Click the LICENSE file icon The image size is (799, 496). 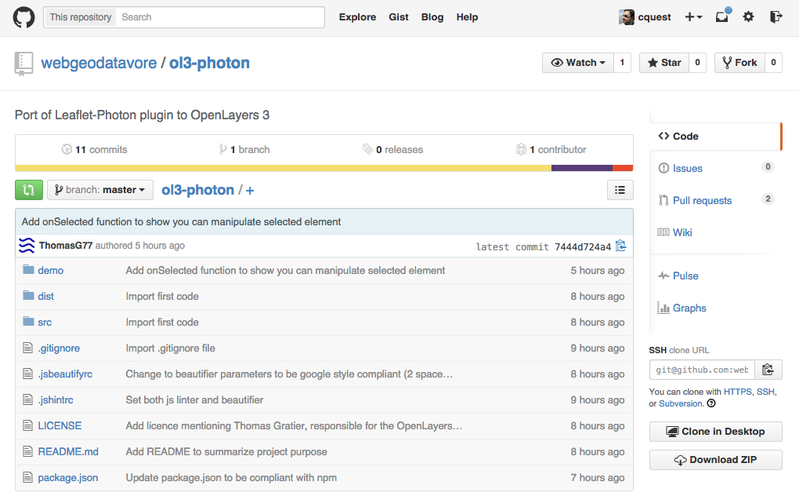(x=28, y=426)
